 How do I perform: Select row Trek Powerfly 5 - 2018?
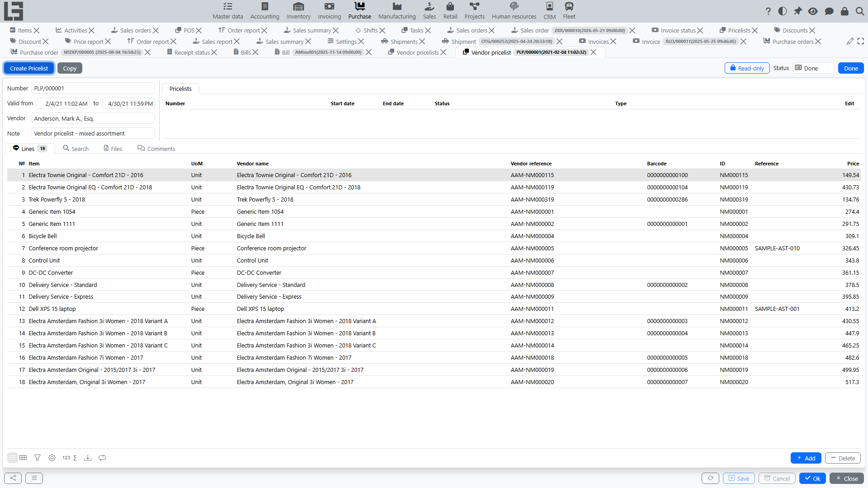pyautogui.click(x=434, y=199)
